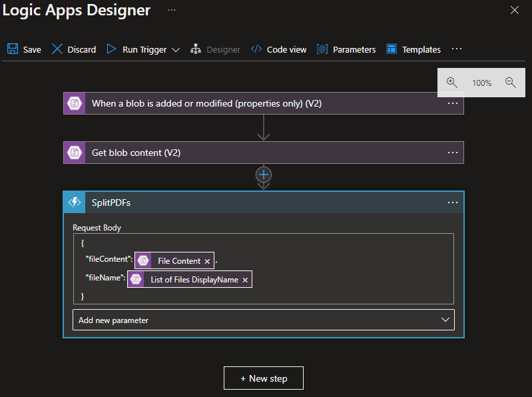Insert a step with the plus circle button

264,175
